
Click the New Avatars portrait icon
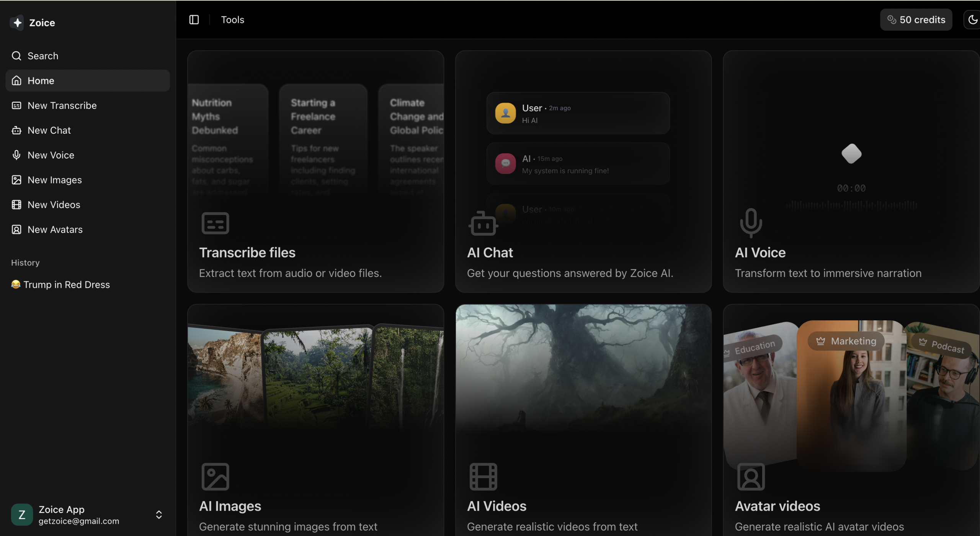tap(16, 229)
